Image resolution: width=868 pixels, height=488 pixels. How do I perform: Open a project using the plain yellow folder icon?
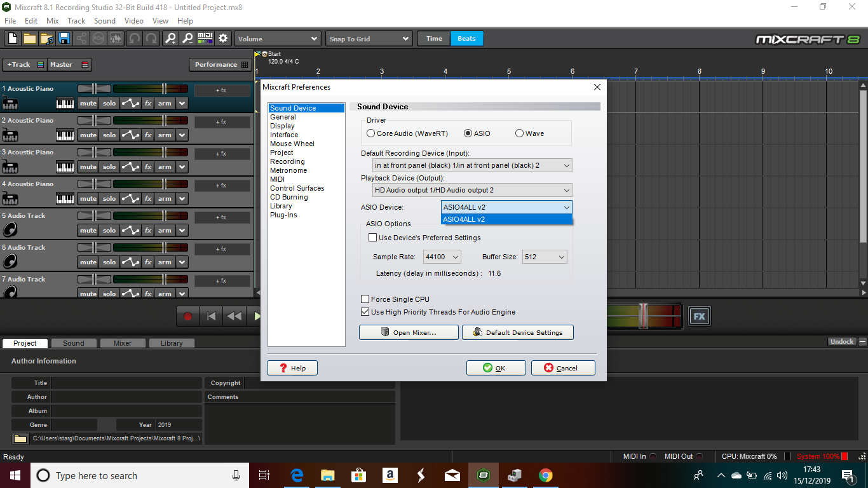pos(29,39)
